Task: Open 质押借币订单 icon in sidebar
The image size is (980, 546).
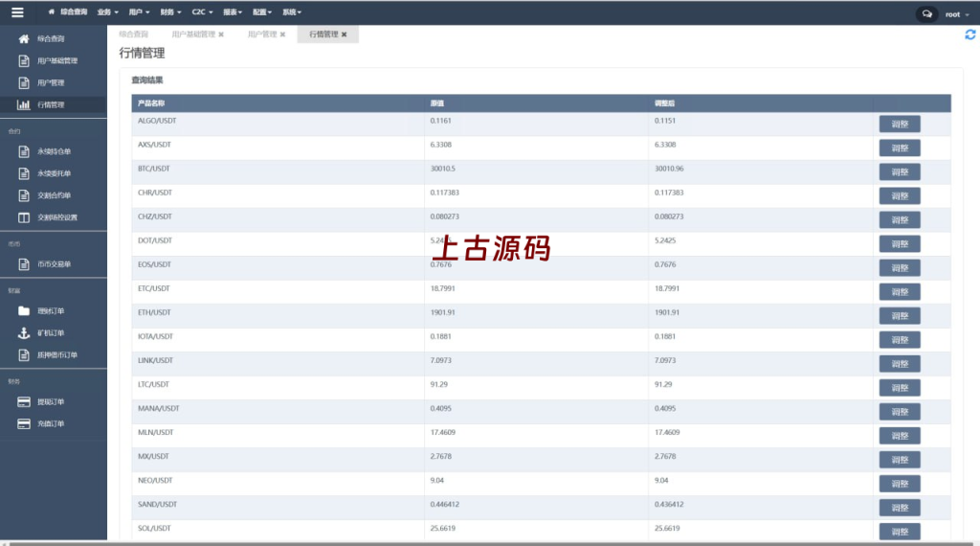Action: [24, 354]
